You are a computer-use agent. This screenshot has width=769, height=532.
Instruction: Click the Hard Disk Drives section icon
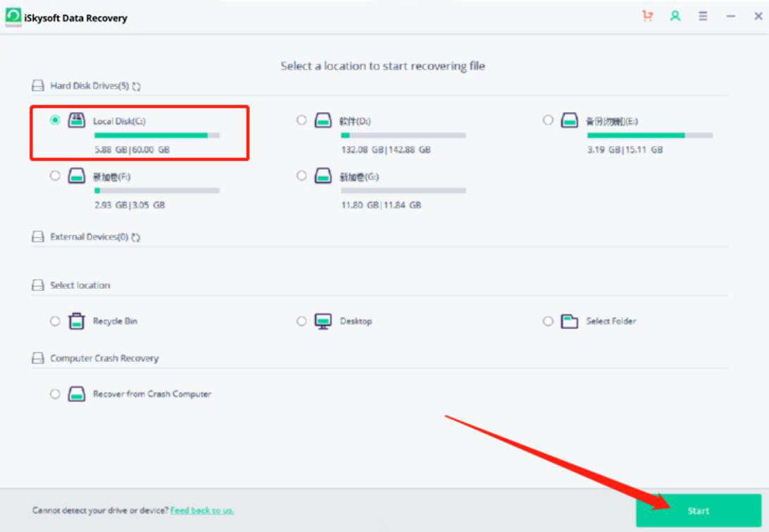(x=38, y=86)
